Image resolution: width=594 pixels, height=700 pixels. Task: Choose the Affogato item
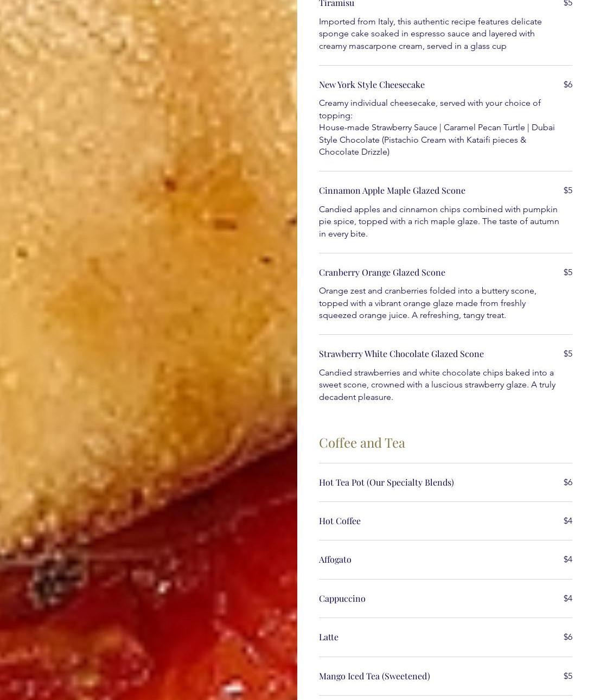click(335, 559)
